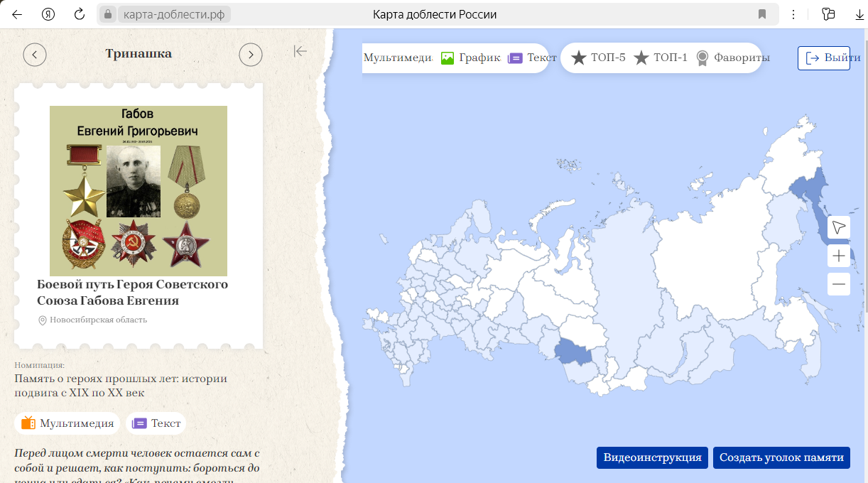Image resolution: width=868 pixels, height=483 pixels.
Task: Click Создать уголок памяти button
Action: coord(781,457)
